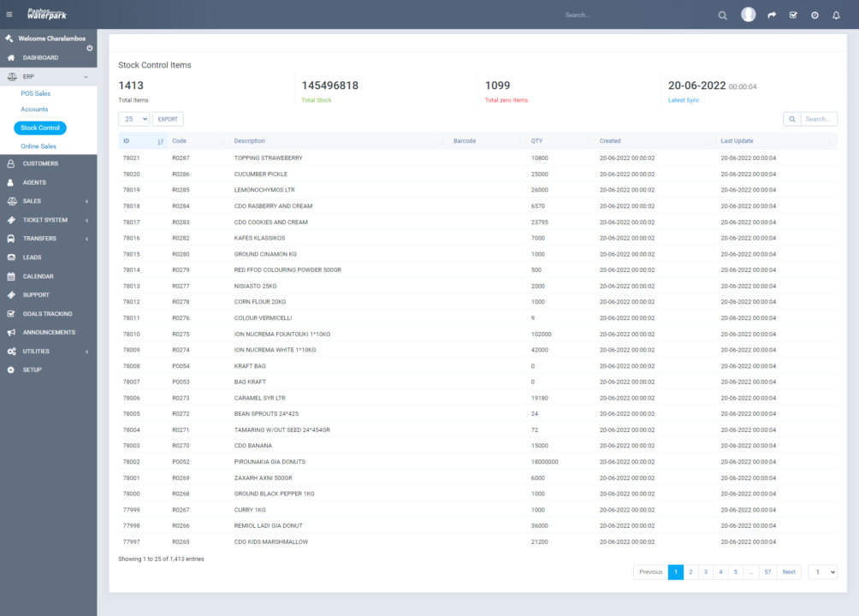Click the Customers user icon
This screenshot has width=859, height=616.
[x=11, y=163]
